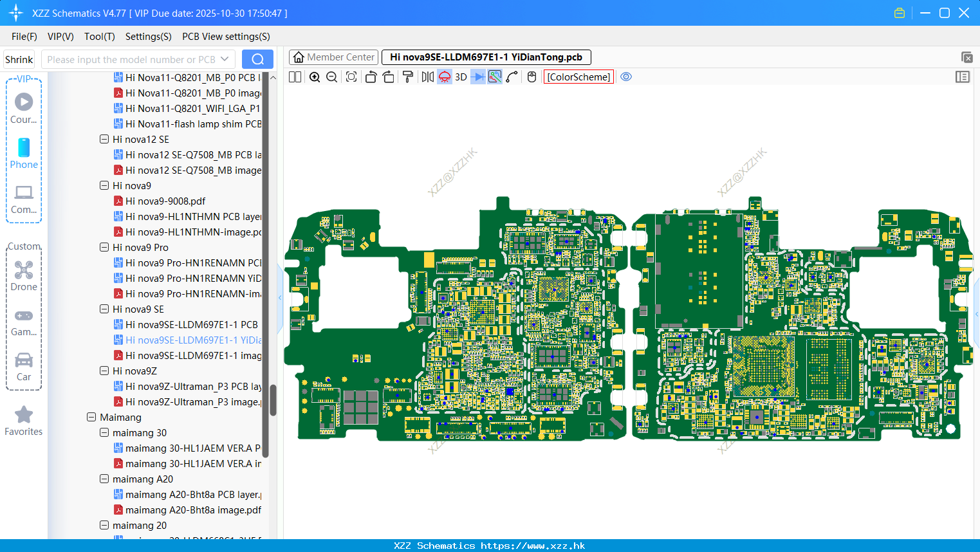Screen dimensions: 980x552
Task: Open Hi nova9 Pro-HN1RENAMN image file
Action: (187, 293)
